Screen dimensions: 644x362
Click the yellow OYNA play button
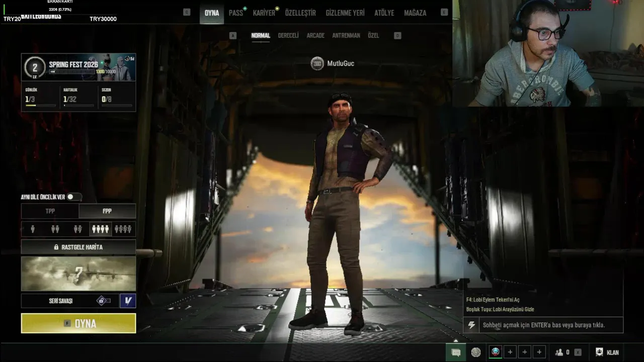tap(78, 323)
